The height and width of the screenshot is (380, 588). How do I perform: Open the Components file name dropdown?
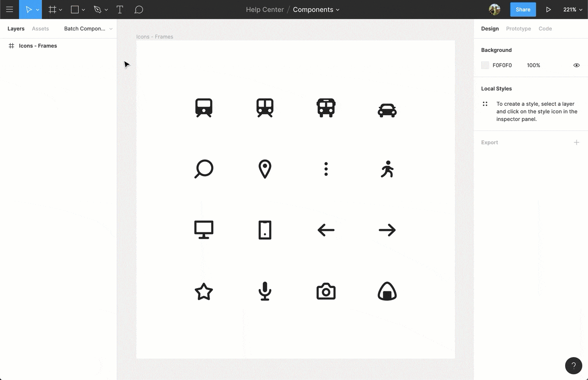click(x=338, y=10)
